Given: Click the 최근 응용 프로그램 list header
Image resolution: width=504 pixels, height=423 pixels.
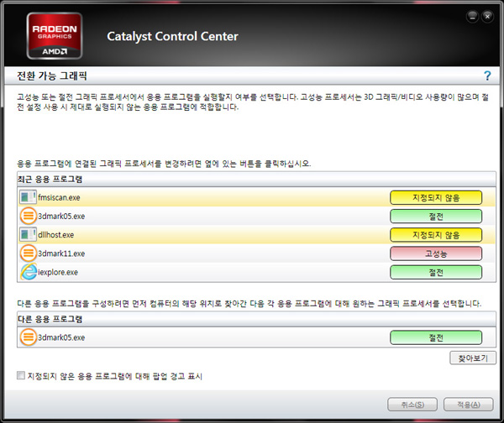Looking at the screenshot, I should (256, 180).
